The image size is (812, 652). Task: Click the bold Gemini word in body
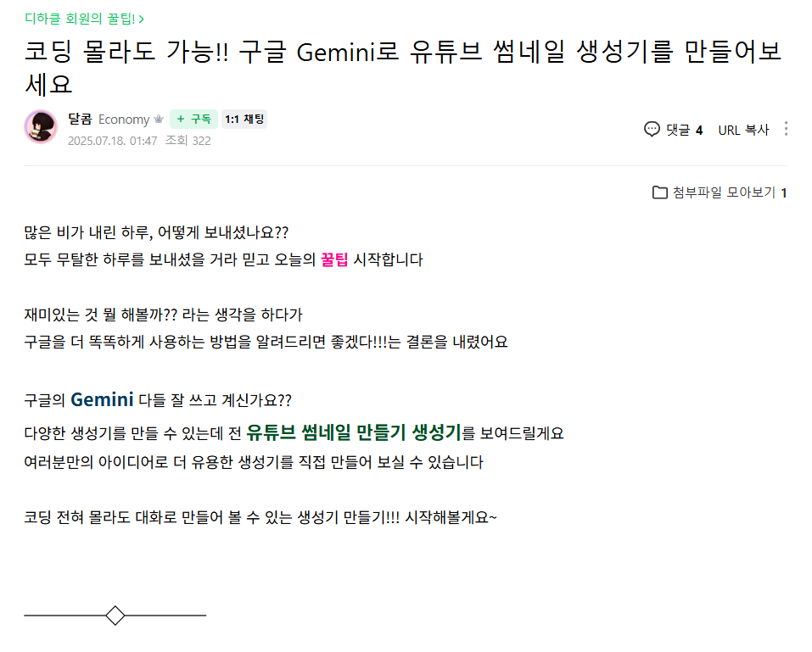[x=102, y=400]
